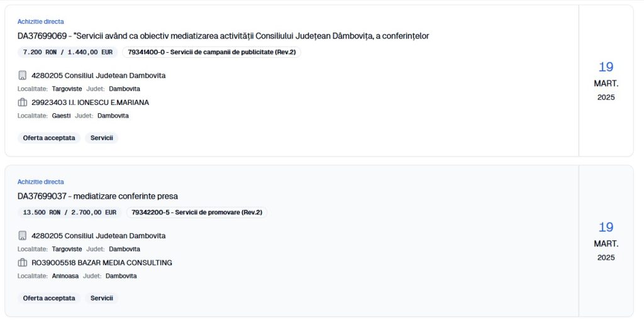Image resolution: width=644 pixels, height=320 pixels.
Task: Open the DA37699069 mediatizarea activității listing title
Action: pyautogui.click(x=223, y=36)
